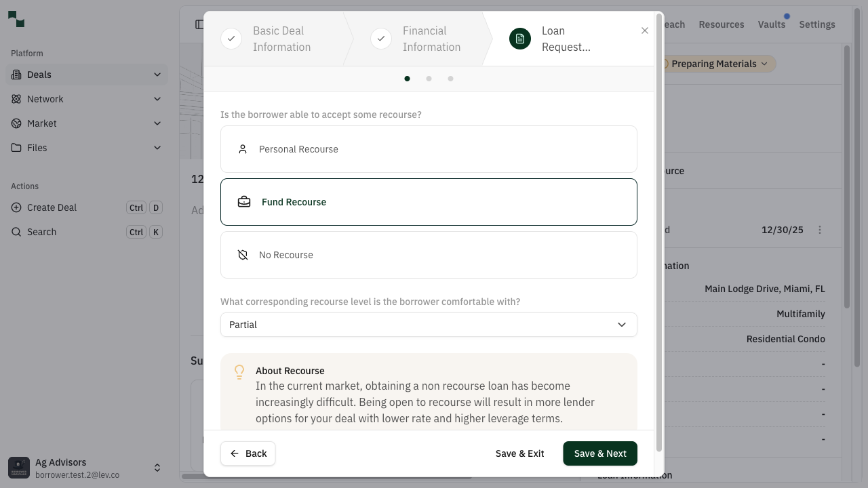Click the Ag Advisors account avatar
Image resolution: width=868 pixels, height=488 pixels.
pos(19,468)
